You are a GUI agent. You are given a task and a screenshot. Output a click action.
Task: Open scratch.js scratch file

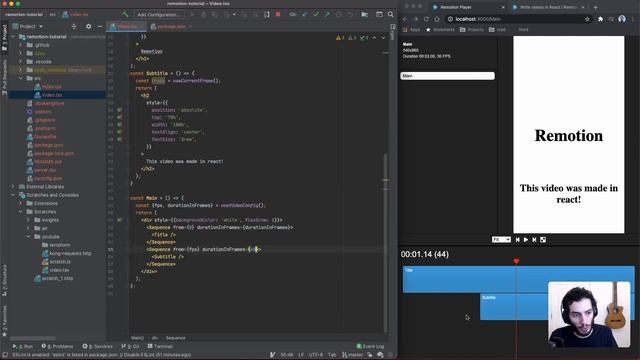(56, 262)
